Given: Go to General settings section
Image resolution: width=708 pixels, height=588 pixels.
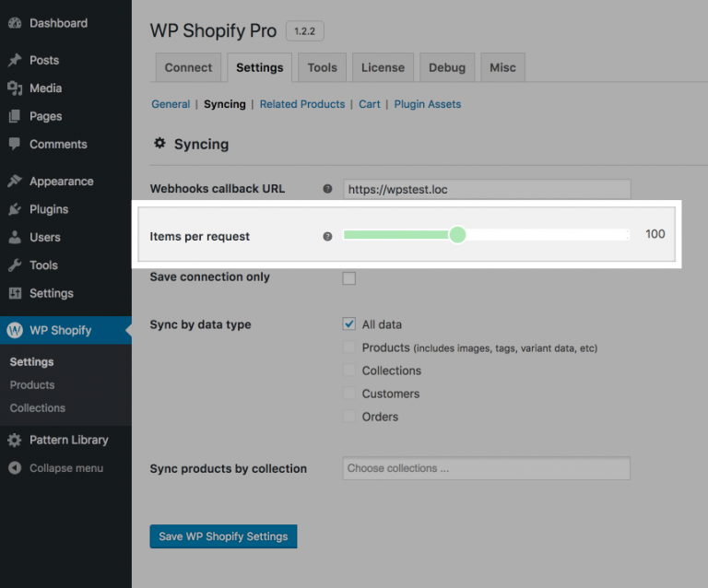Looking at the screenshot, I should tap(171, 104).
